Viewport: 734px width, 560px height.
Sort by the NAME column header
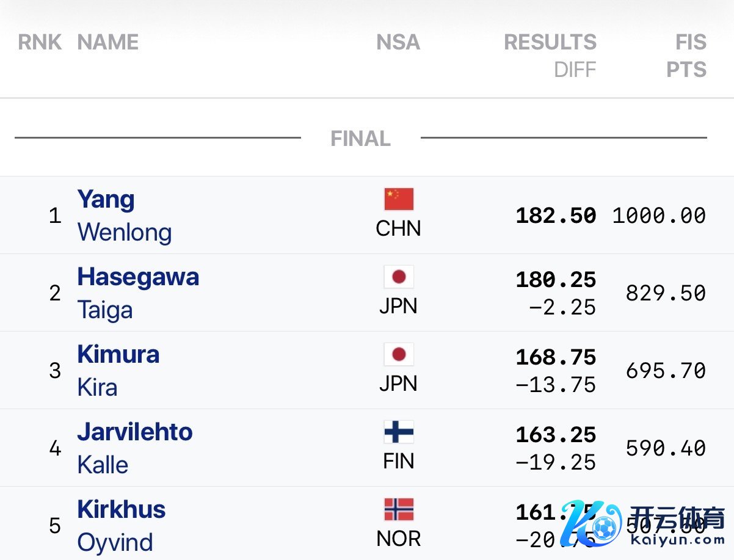(x=108, y=42)
